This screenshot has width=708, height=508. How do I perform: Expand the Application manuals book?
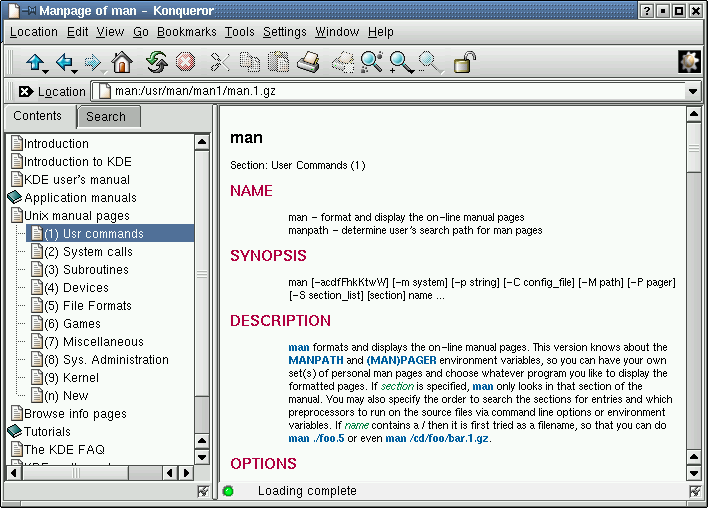click(x=15, y=198)
